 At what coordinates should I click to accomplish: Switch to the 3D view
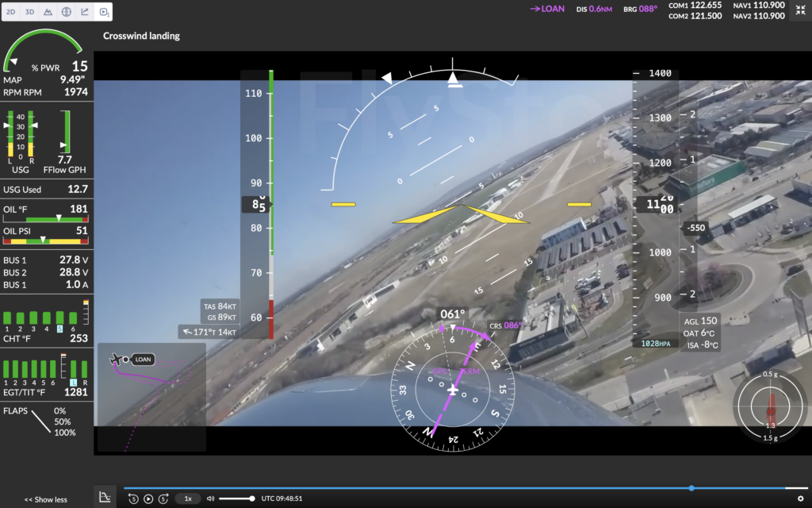point(30,12)
